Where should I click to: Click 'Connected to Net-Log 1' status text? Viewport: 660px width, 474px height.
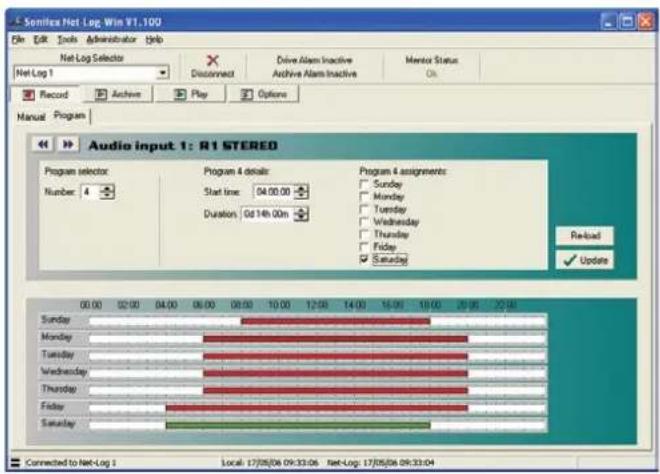(x=71, y=463)
